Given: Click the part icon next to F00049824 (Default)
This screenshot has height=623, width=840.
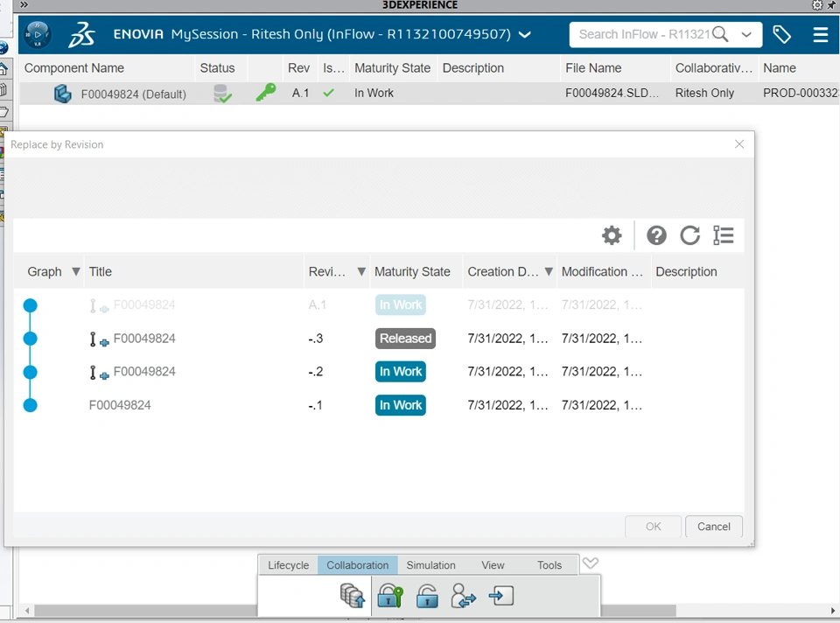Looking at the screenshot, I should coord(63,94).
